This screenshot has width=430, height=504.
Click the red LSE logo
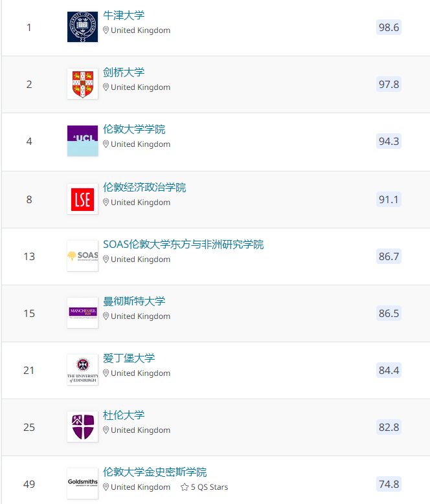pos(82,199)
